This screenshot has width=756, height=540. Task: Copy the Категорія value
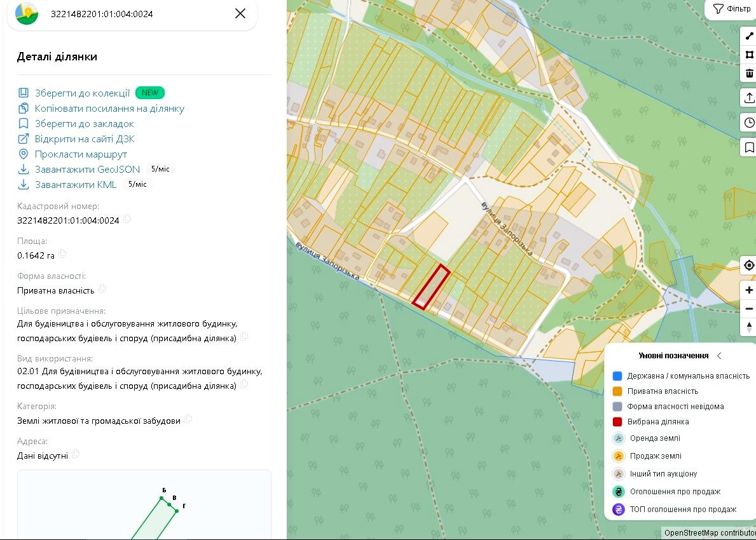(188, 419)
